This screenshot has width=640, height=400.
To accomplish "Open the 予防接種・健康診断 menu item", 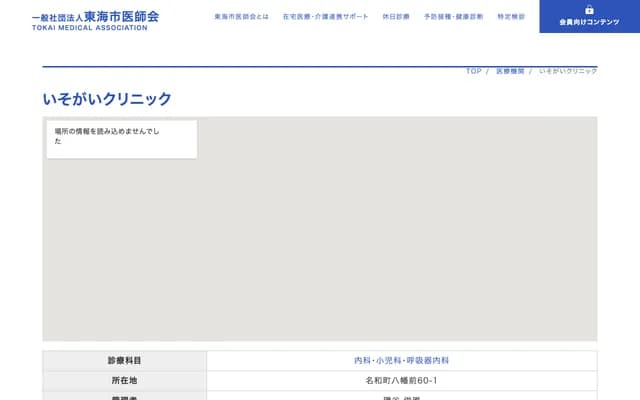I will pos(453,17).
